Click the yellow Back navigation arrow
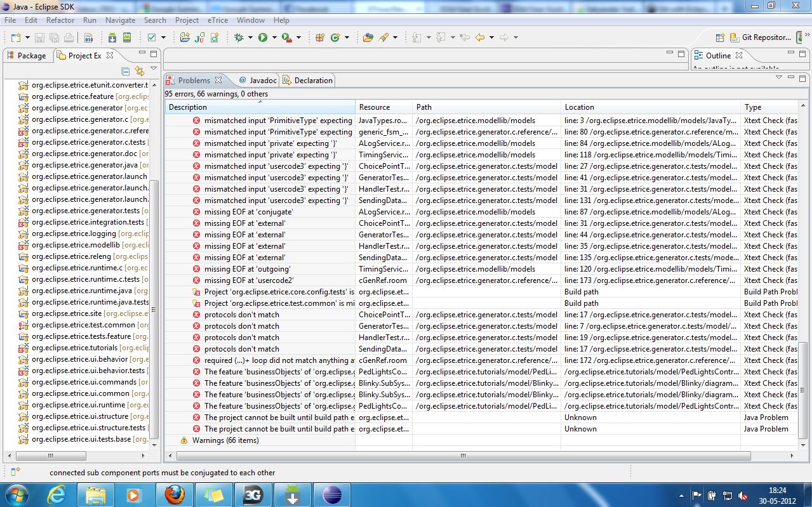Image resolution: width=812 pixels, height=507 pixels. pyautogui.click(x=480, y=37)
